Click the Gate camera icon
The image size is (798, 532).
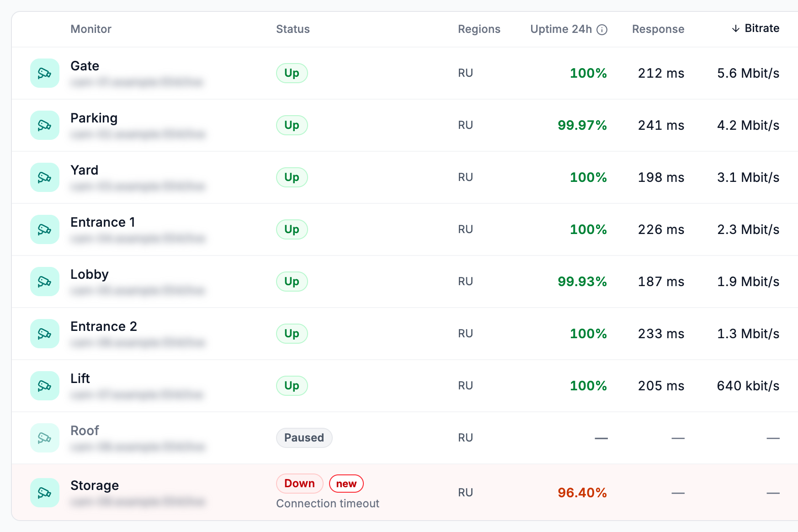45,73
